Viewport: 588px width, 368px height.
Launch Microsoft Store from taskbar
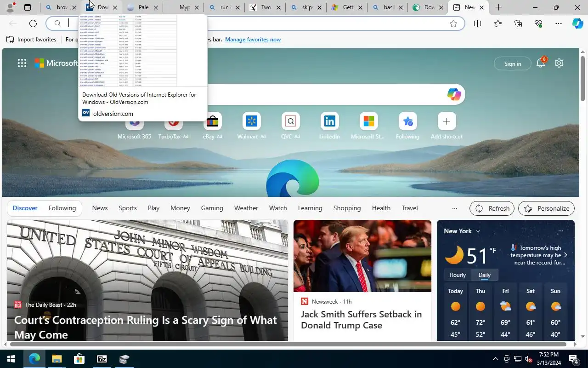[79, 359]
